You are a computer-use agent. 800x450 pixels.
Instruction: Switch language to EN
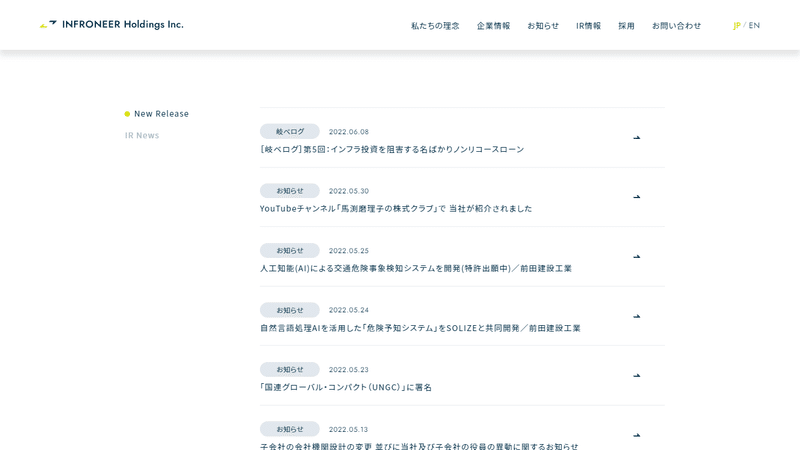[754, 25]
